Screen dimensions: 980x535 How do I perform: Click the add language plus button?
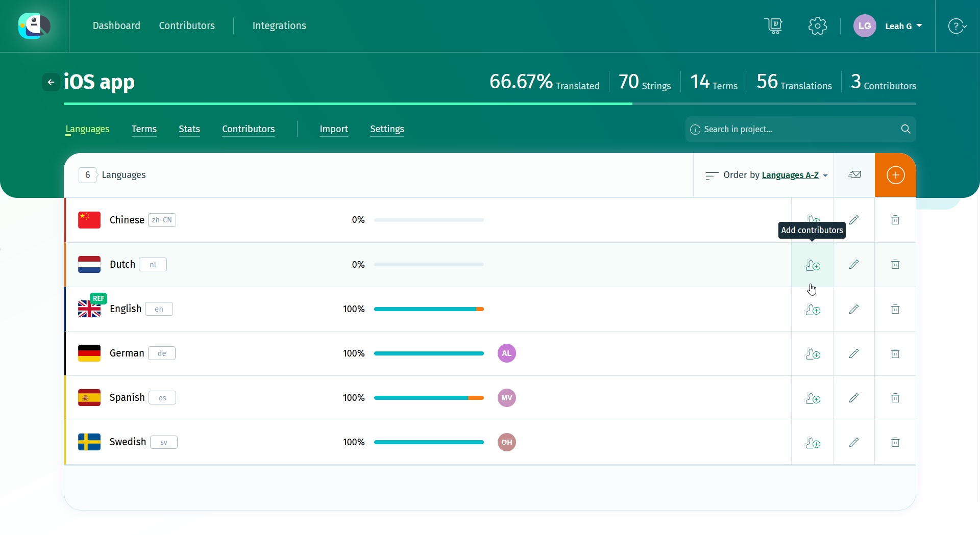pos(895,175)
